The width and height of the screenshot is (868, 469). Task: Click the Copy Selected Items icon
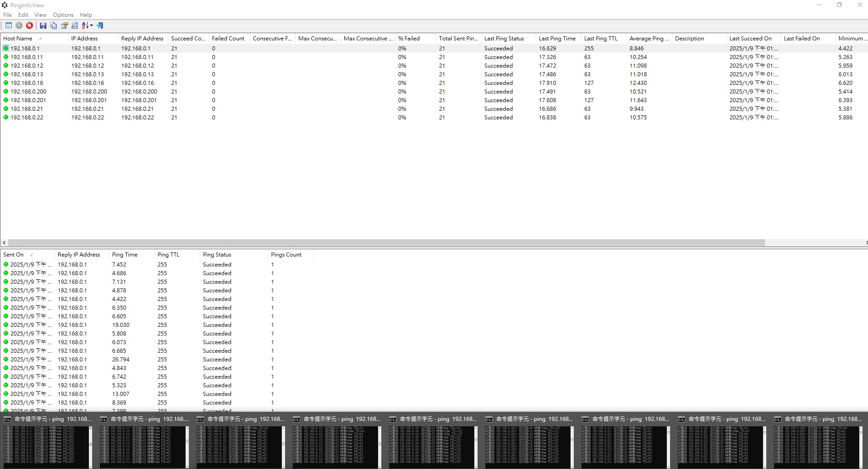[x=54, y=26]
